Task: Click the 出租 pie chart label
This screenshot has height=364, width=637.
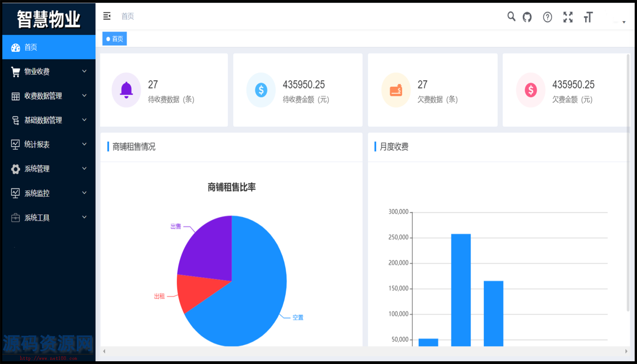Action: 159,297
